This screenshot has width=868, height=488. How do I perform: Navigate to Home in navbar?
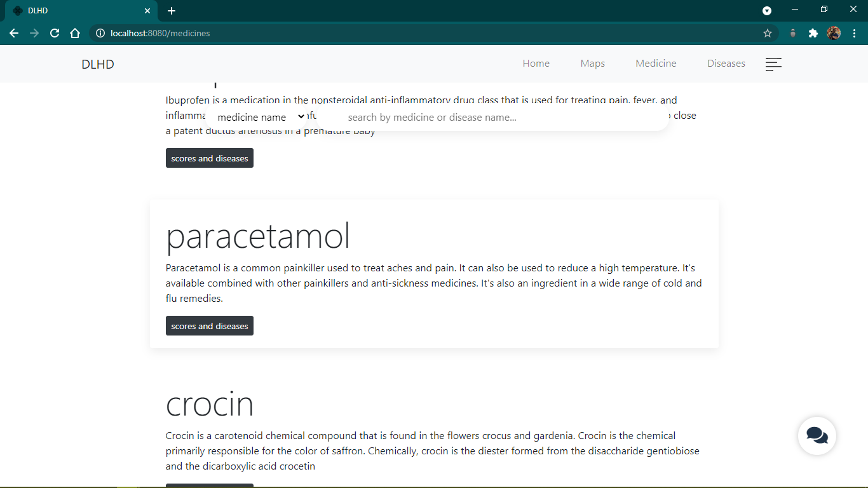click(x=536, y=64)
